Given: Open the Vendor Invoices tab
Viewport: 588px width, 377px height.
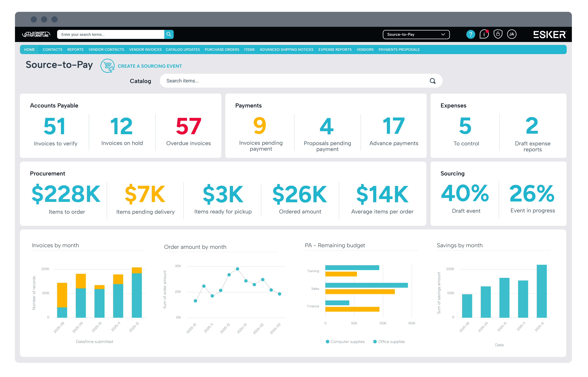Looking at the screenshot, I should (145, 49).
